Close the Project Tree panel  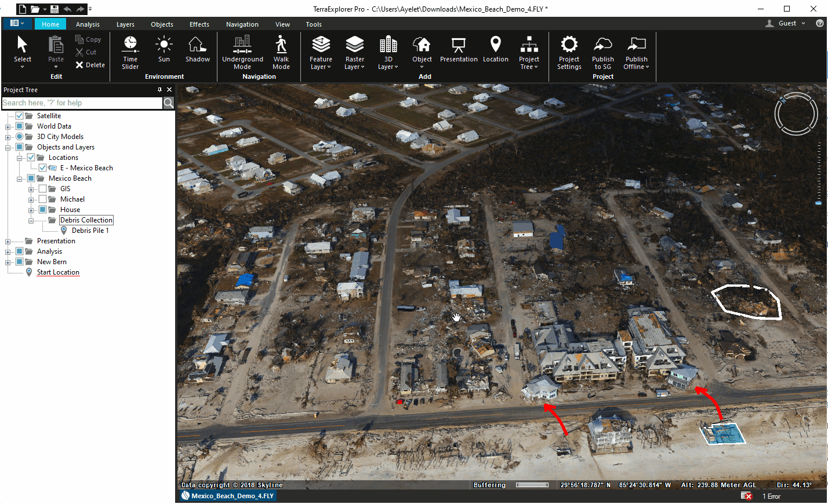tap(169, 90)
